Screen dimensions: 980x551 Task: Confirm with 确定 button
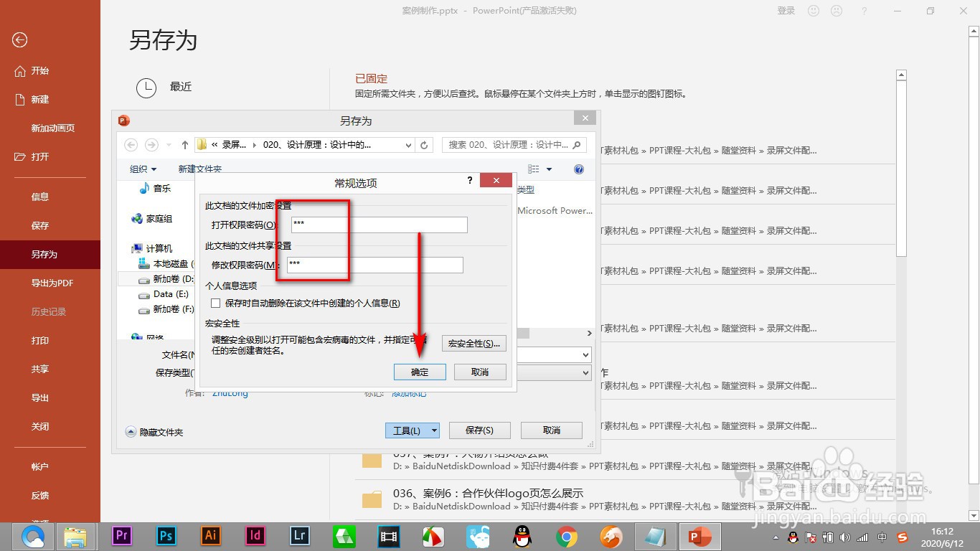(420, 372)
